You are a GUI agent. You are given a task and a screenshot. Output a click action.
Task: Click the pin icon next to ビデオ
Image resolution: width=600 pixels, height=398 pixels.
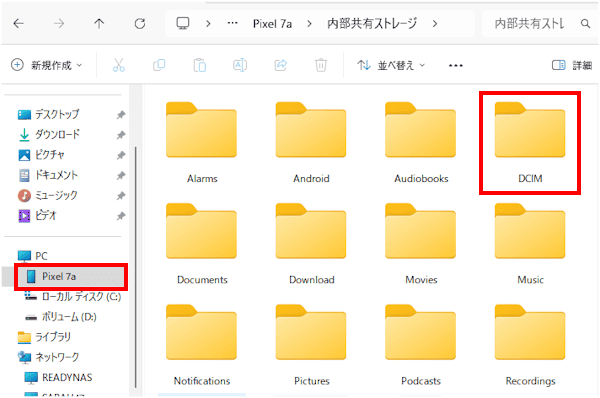[x=121, y=216]
